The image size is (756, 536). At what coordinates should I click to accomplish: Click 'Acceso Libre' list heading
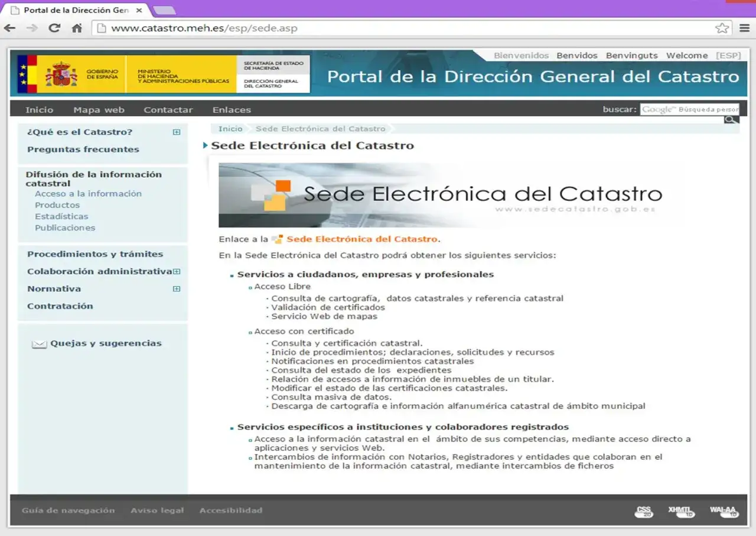(282, 287)
